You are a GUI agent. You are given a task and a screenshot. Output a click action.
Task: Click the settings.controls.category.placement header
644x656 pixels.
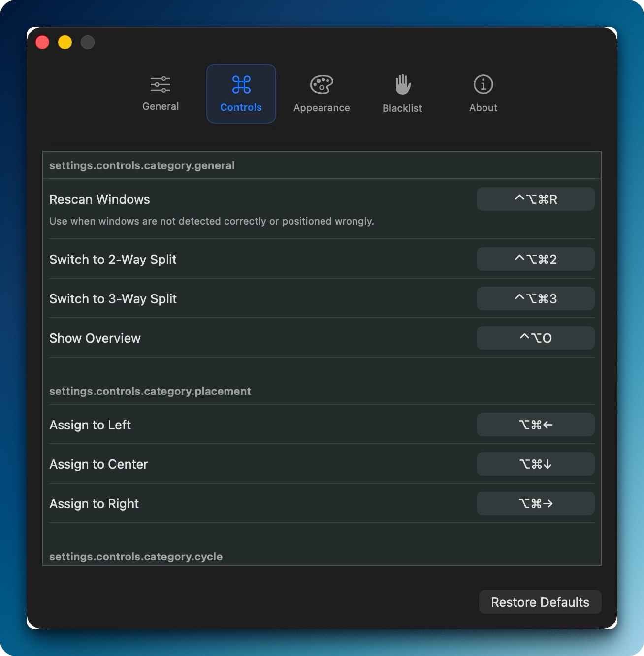pos(150,391)
